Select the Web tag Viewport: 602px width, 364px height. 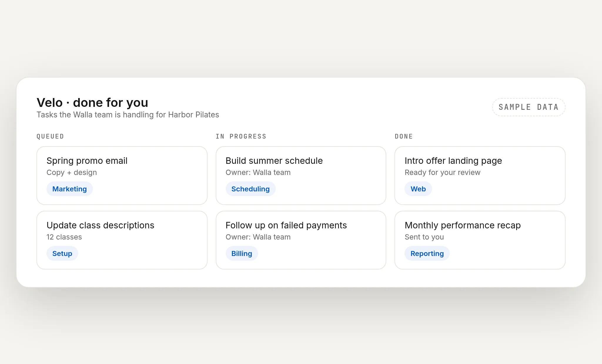click(418, 189)
